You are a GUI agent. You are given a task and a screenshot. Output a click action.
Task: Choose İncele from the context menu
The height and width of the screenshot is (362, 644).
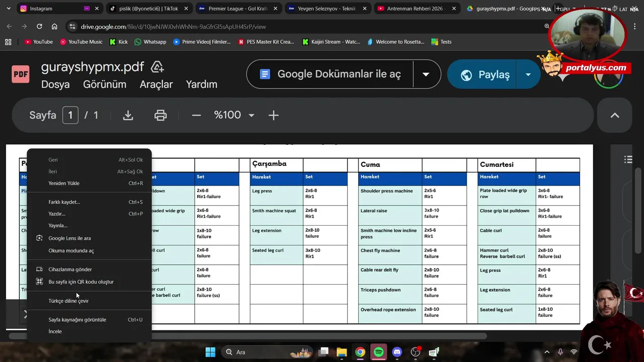pyautogui.click(x=89, y=331)
